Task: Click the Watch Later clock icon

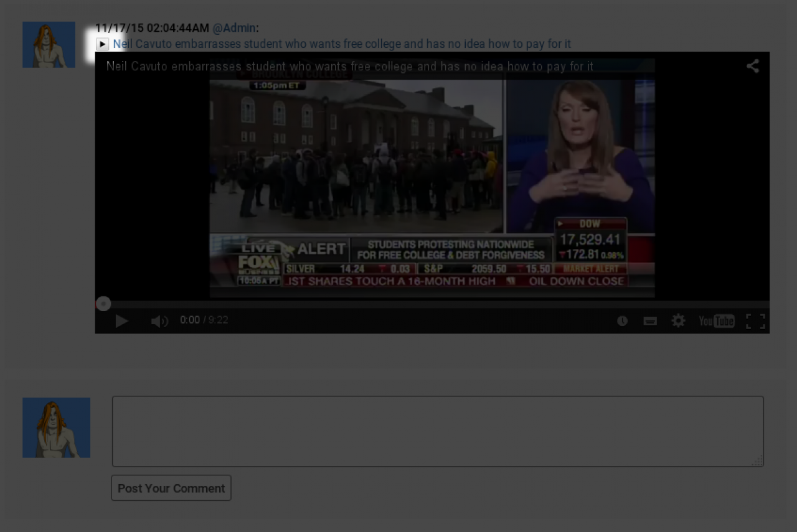Action: [x=622, y=320]
